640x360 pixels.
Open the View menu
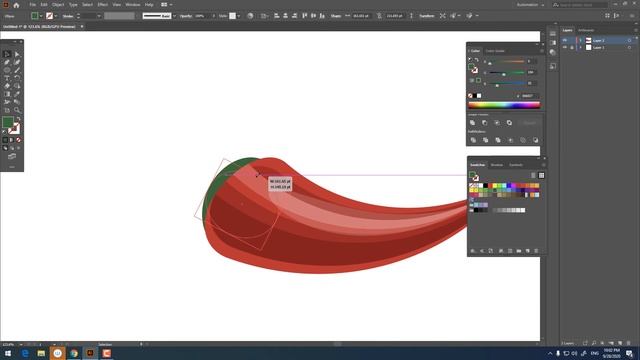[117, 5]
